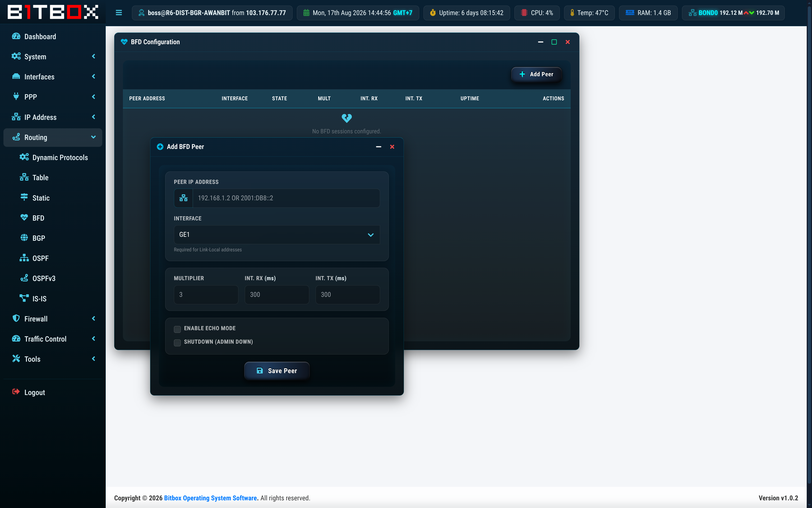The height and width of the screenshot is (508, 812).
Task: Click the BFD Configuration heartbeat title icon
Action: tap(124, 42)
